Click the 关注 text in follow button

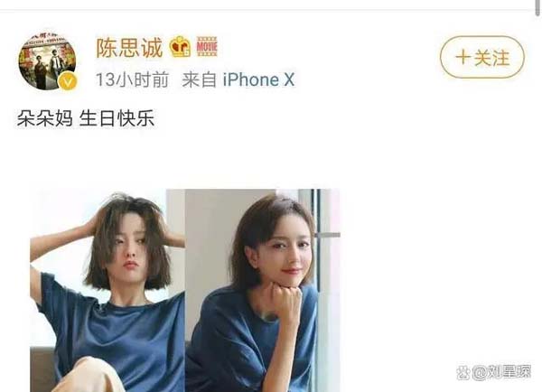[x=491, y=58]
